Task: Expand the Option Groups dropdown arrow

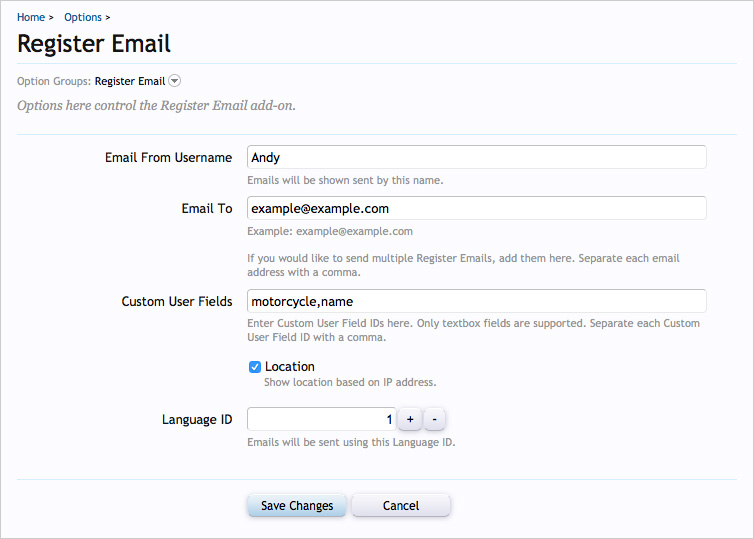Action: [x=175, y=81]
